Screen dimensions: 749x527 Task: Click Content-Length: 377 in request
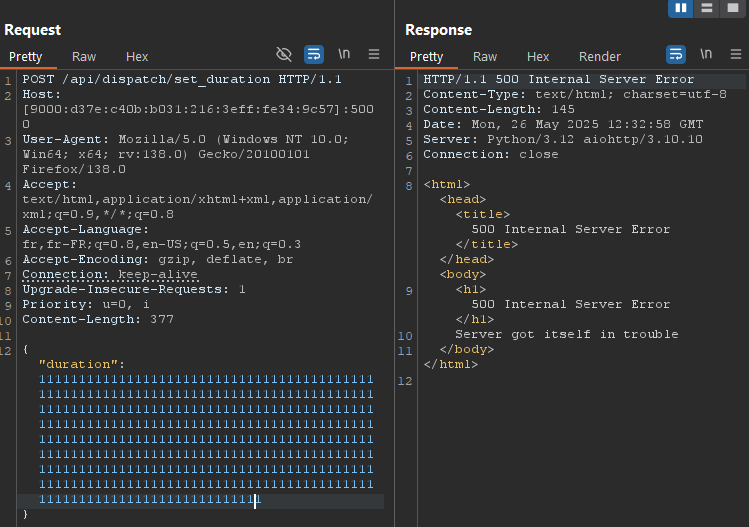pyautogui.click(x=98, y=319)
